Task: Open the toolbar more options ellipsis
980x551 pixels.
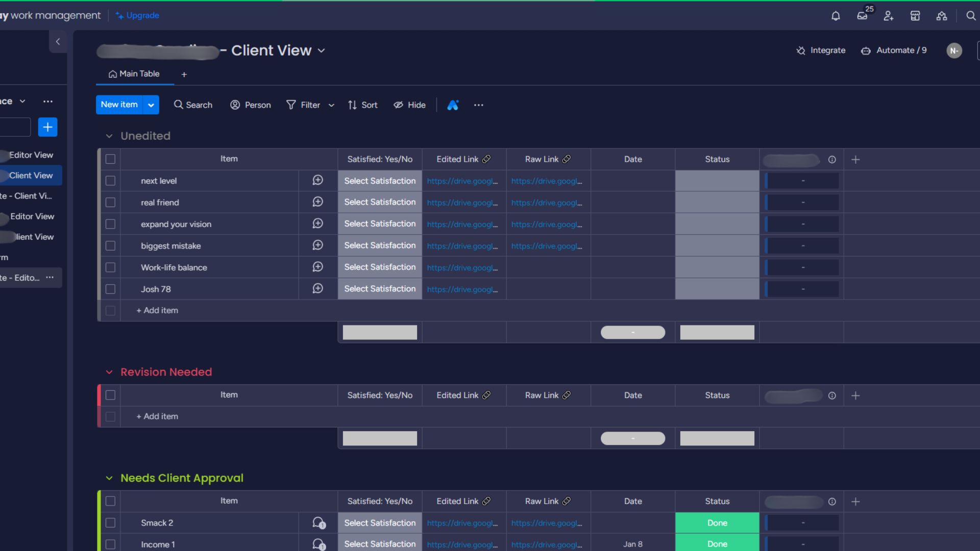Action: (478, 105)
